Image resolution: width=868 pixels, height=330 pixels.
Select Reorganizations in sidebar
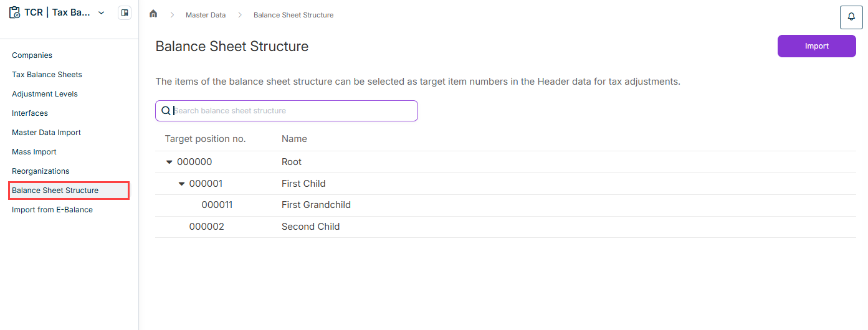(41, 171)
